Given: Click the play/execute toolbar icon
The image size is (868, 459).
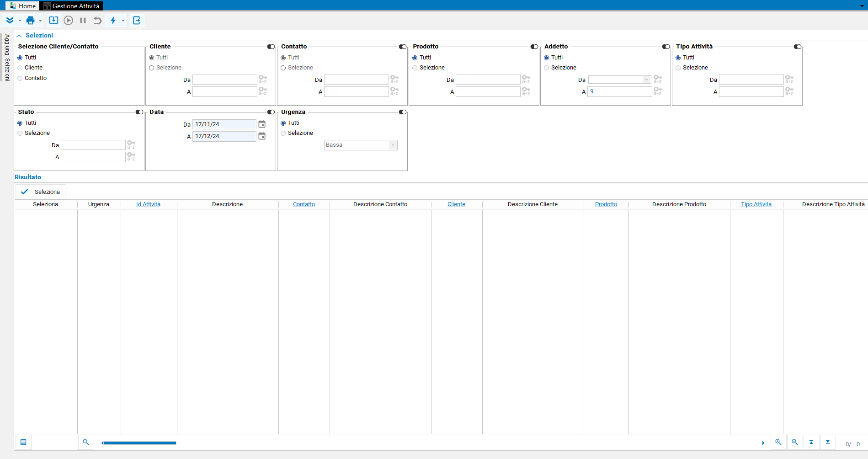Looking at the screenshot, I should pos(69,20).
